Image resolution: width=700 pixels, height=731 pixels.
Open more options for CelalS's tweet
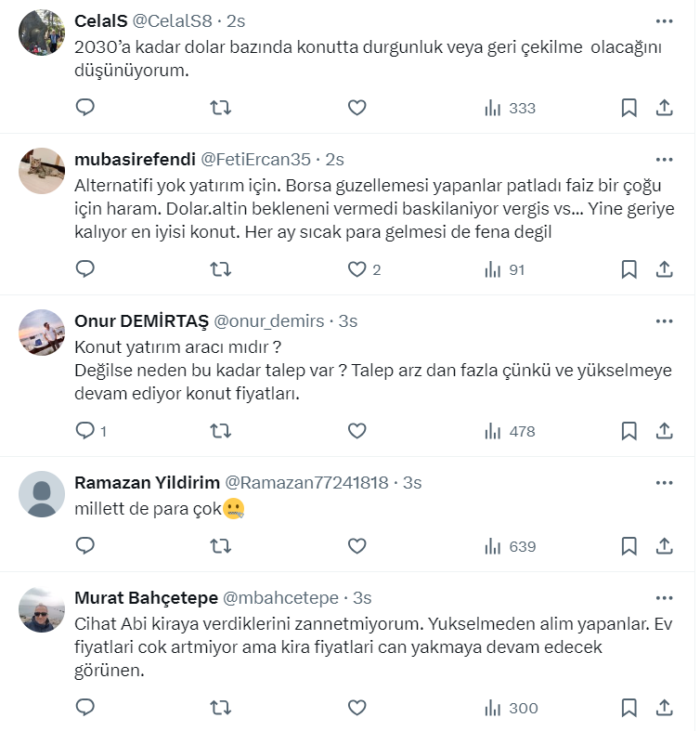tap(665, 20)
